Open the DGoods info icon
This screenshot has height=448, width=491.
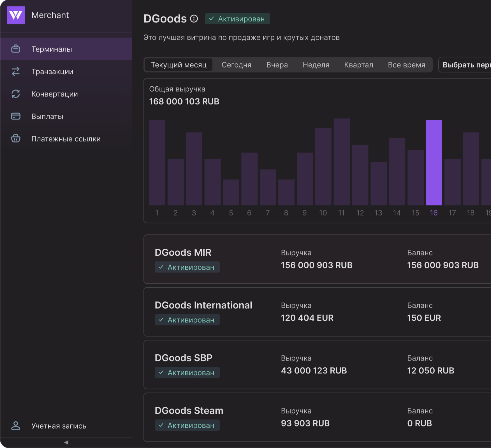pos(194,19)
